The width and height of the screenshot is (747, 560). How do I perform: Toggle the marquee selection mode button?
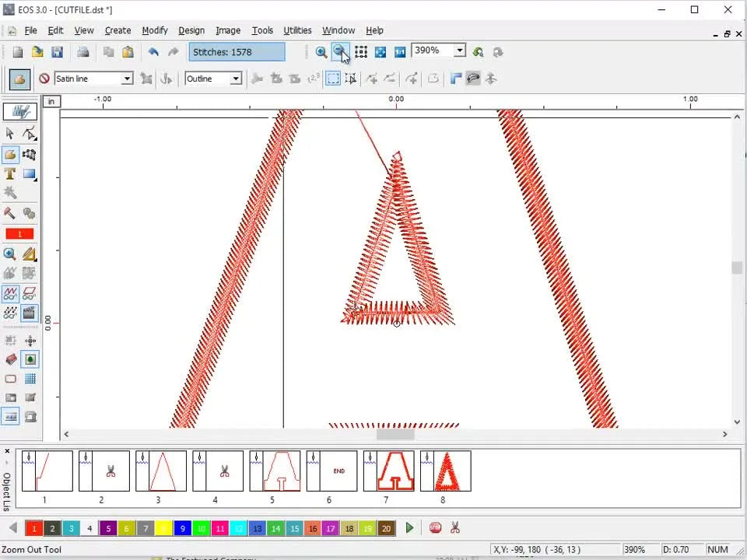click(333, 79)
